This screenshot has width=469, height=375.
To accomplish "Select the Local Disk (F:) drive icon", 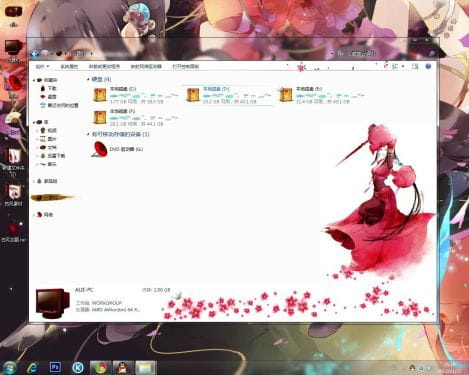I will 100,117.
